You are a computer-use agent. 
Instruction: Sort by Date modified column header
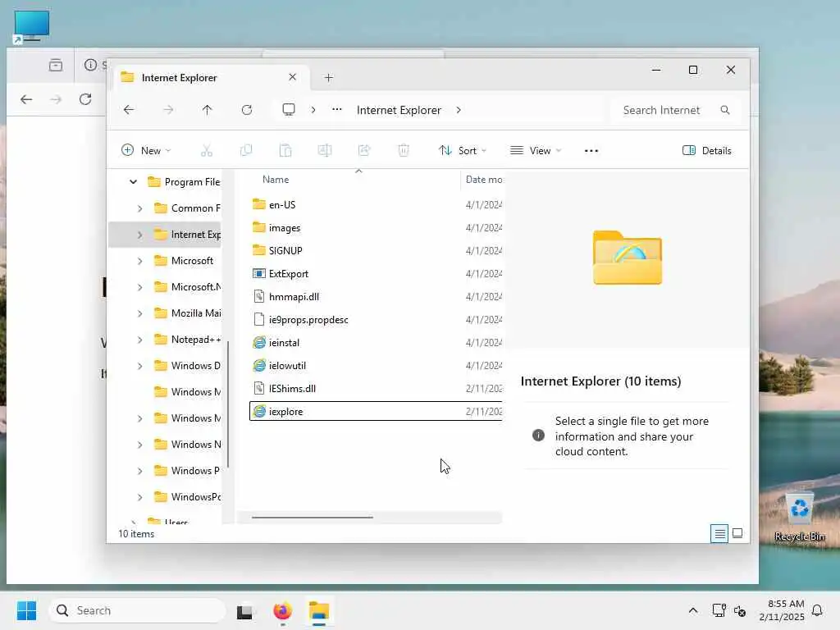484,180
